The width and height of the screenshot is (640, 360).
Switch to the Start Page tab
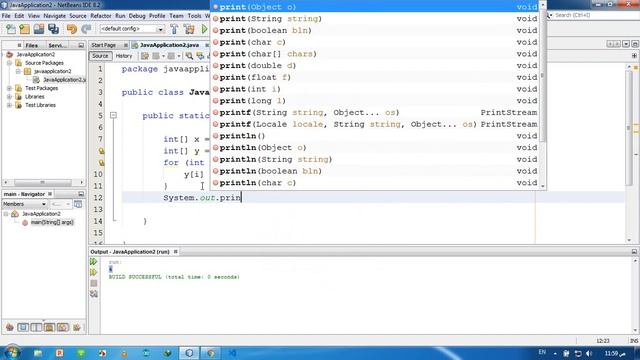(104, 45)
